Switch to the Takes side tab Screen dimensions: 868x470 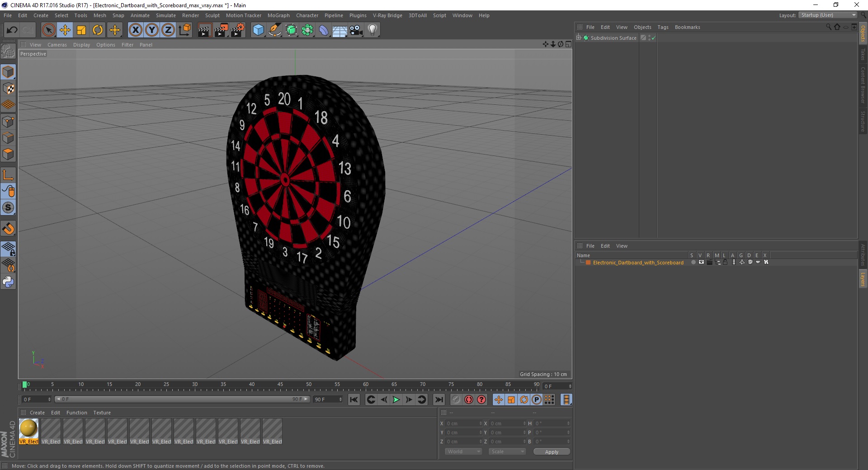863,54
